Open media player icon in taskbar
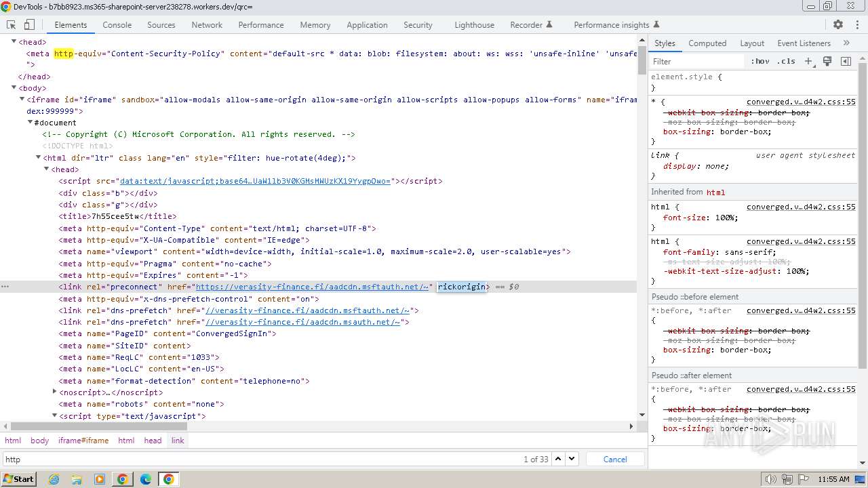Image resolution: width=868 pixels, height=488 pixels. coord(100,479)
